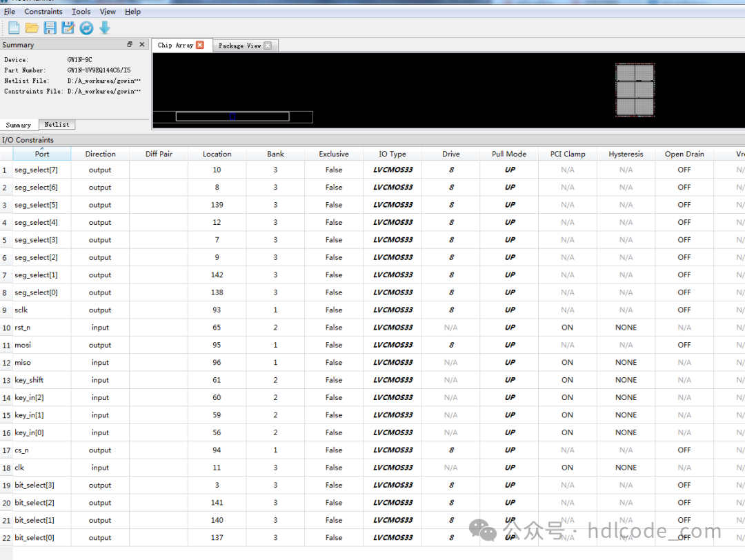Viewport: 745px width, 560px height.
Task: Click row header number 12
Action: click(x=6, y=363)
